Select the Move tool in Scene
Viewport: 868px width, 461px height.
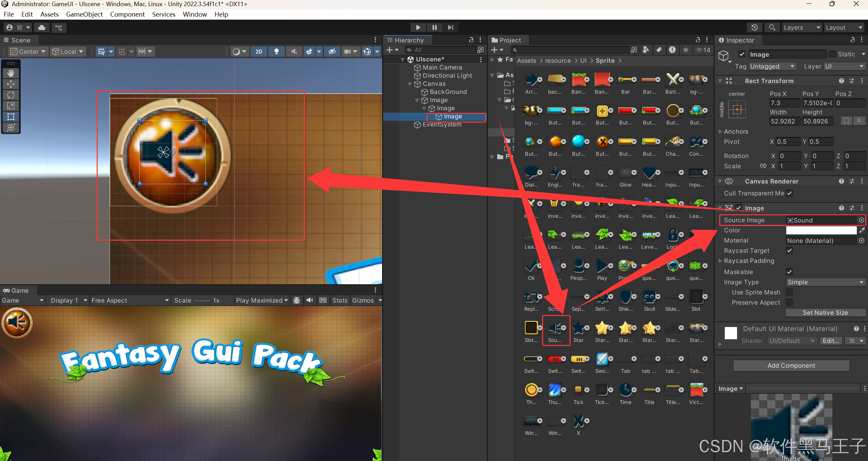11,84
